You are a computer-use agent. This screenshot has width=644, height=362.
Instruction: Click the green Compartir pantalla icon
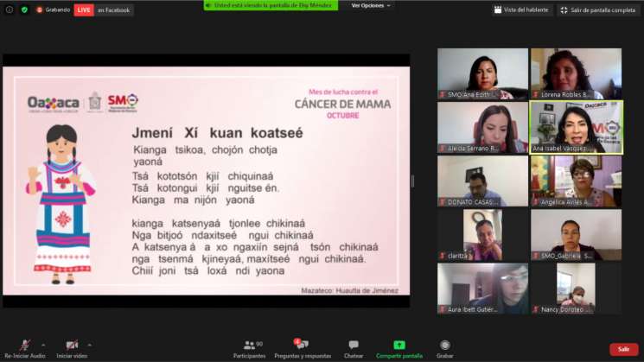click(x=399, y=345)
